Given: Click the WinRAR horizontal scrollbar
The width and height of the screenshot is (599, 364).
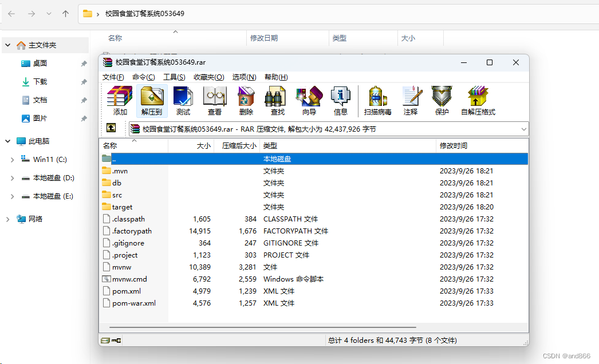Looking at the screenshot, I should (262, 327).
